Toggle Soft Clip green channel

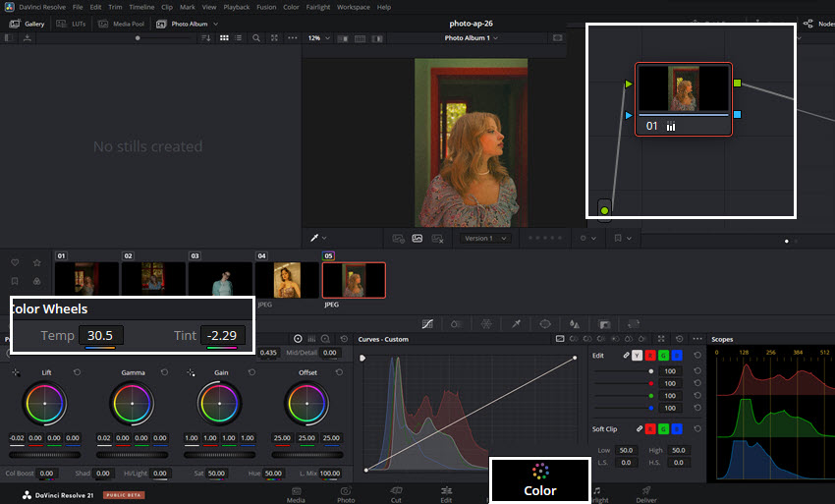pos(663,429)
